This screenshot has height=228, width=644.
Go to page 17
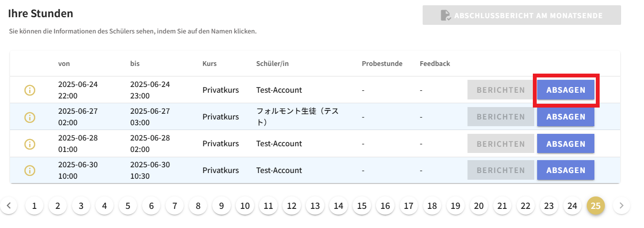[x=409, y=206]
